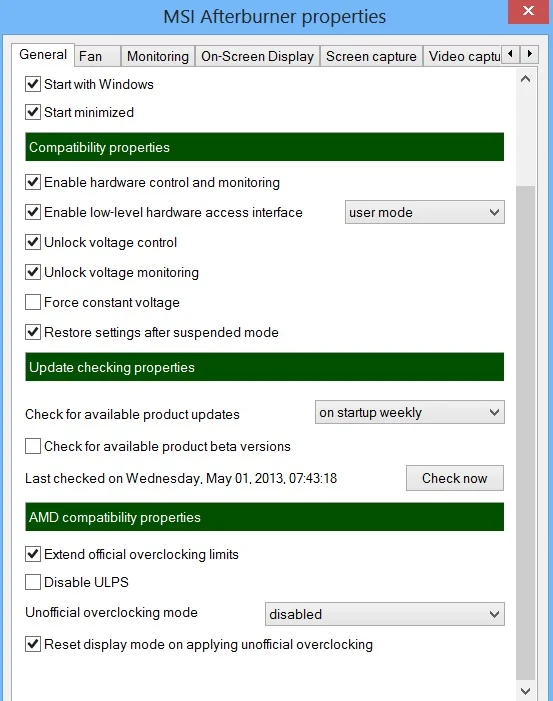
Task: Click the MSI Afterburner properties title bar
Action: [274, 17]
